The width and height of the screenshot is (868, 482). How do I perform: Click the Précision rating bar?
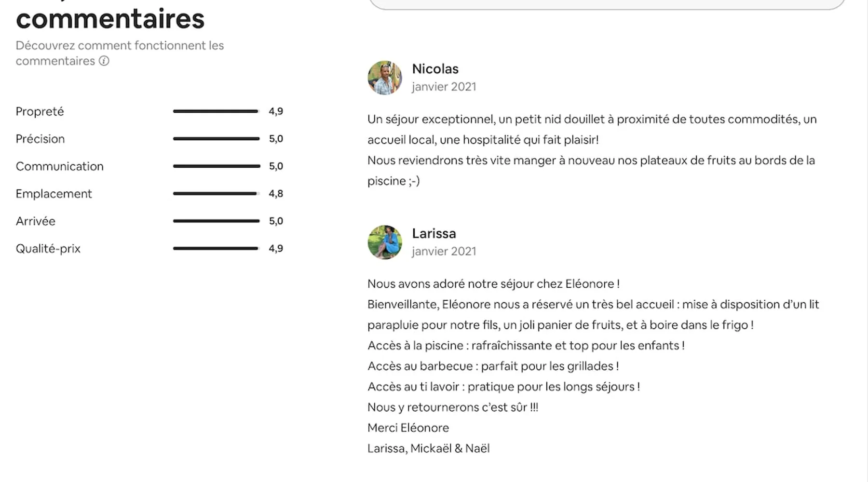point(216,139)
